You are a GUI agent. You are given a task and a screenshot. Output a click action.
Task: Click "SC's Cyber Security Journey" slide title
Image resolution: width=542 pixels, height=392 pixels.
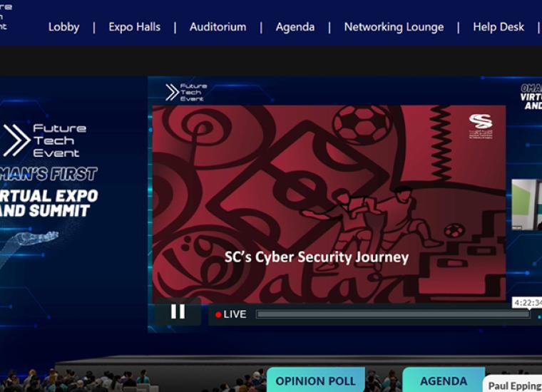[x=317, y=257]
